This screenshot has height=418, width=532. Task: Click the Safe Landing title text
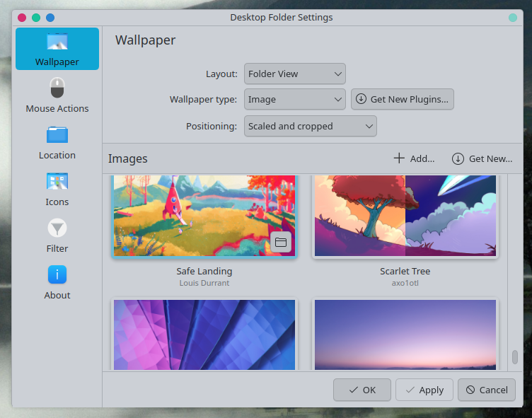coord(204,271)
